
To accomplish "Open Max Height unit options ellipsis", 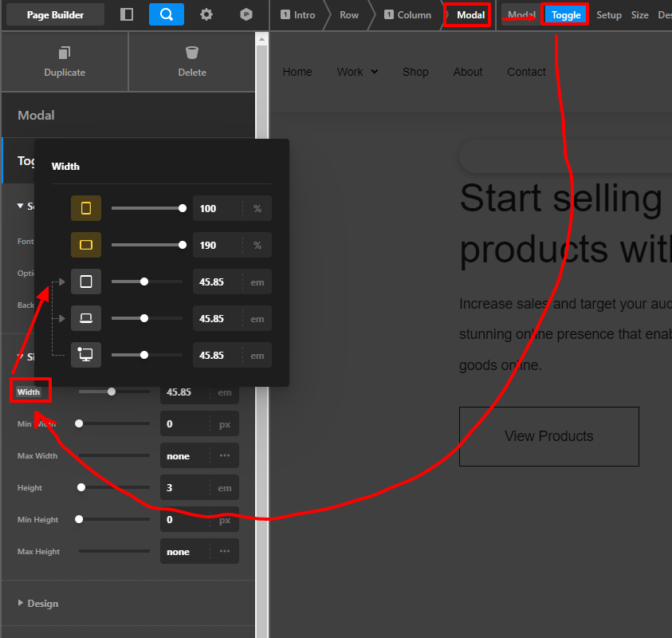I will point(225,552).
